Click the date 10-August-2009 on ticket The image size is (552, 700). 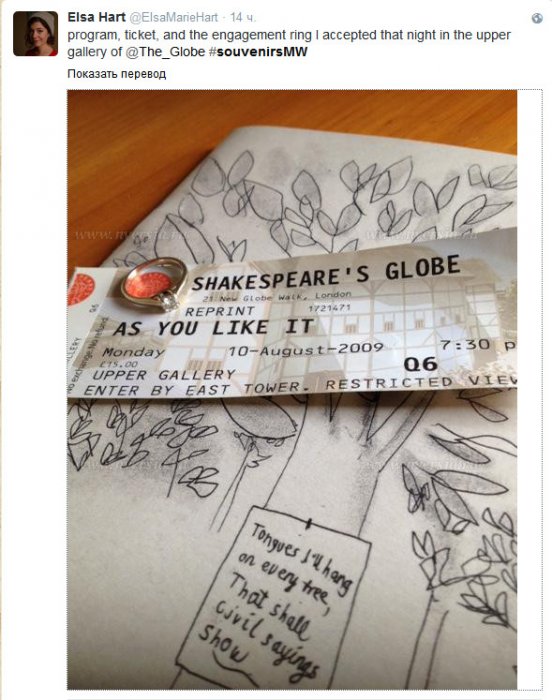pos(305,350)
